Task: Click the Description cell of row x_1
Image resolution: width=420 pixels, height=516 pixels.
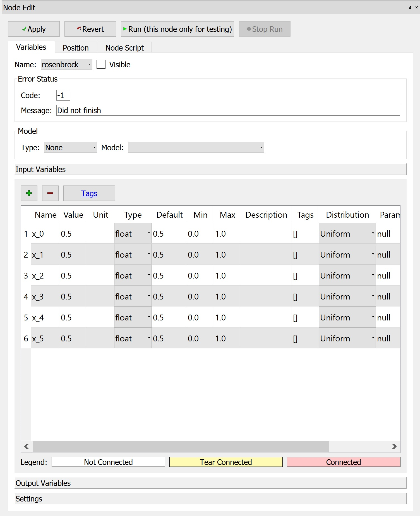Action: [x=266, y=254]
